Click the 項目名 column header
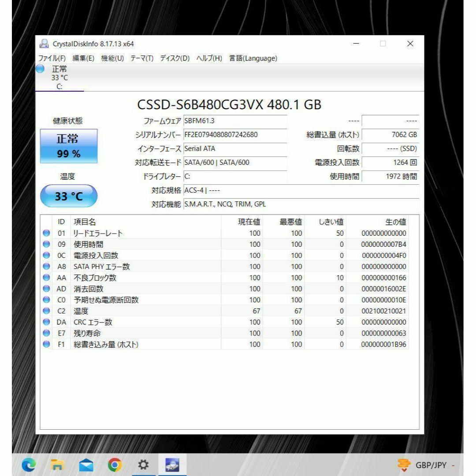The height and width of the screenshot is (476, 476). click(146, 222)
